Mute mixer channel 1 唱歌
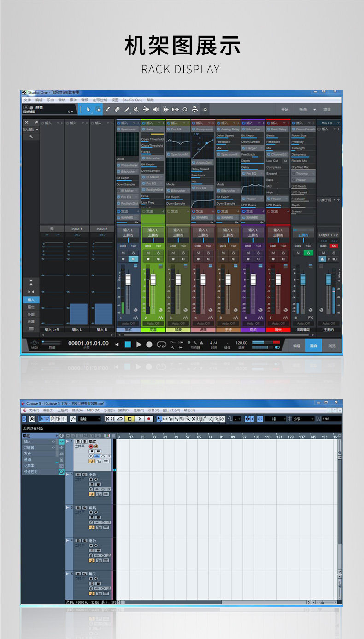The height and width of the screenshot is (639, 364). [123, 252]
